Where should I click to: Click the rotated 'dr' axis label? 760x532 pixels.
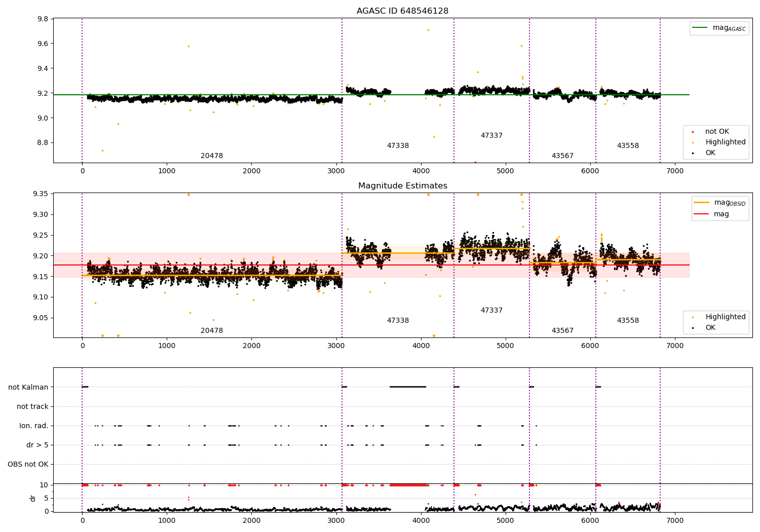point(33,498)
